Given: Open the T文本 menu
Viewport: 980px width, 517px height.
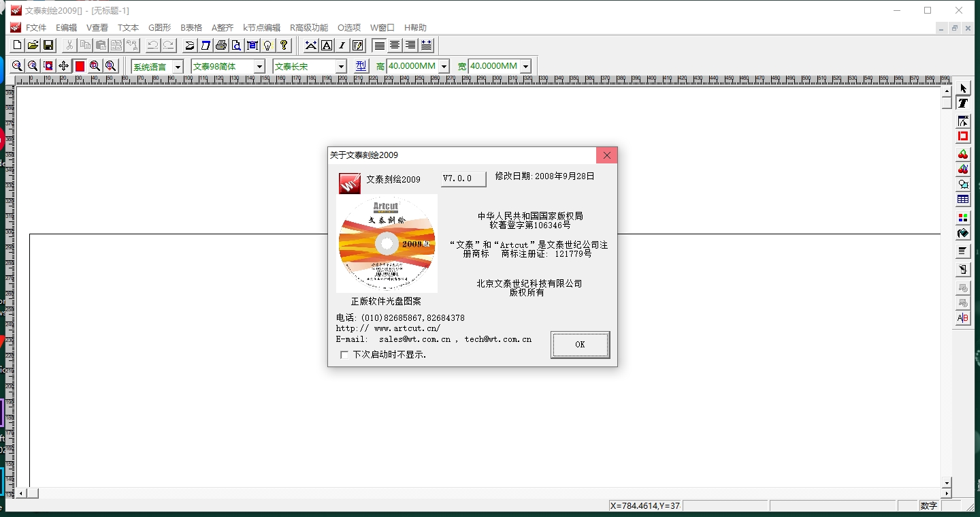Looking at the screenshot, I should pos(128,28).
